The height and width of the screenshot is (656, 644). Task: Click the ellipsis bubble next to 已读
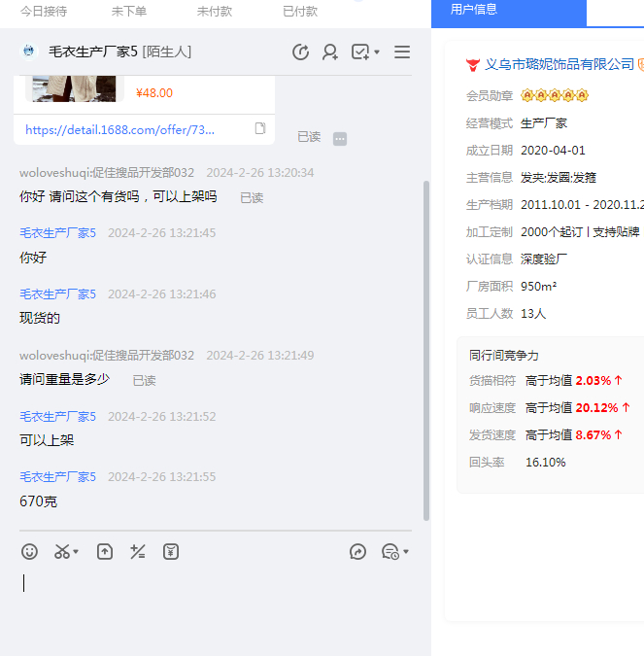pyautogui.click(x=340, y=138)
